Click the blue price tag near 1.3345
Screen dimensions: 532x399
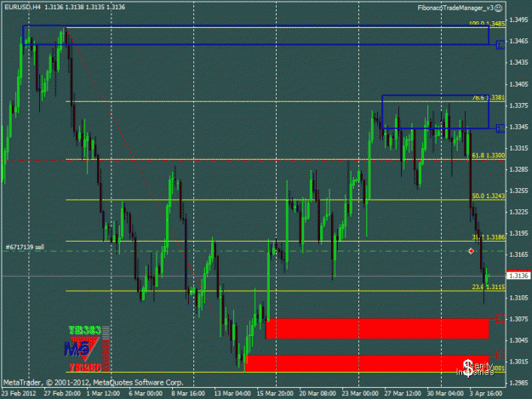coord(501,128)
